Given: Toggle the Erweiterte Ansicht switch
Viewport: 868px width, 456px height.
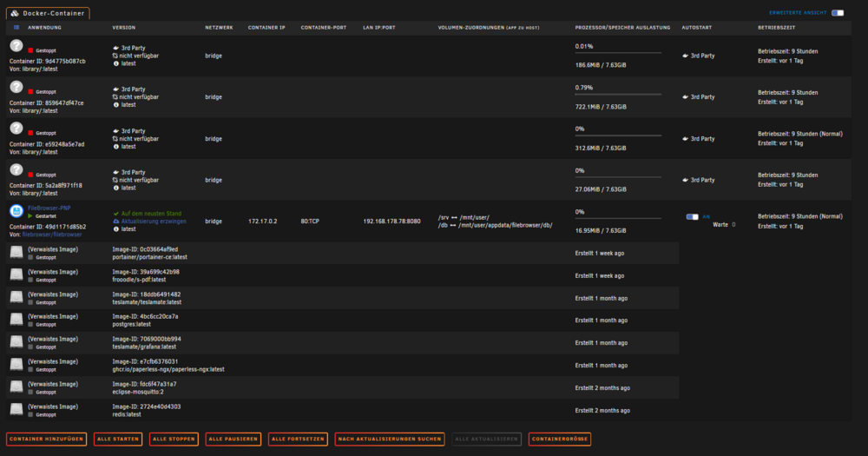Looking at the screenshot, I should coord(838,13).
